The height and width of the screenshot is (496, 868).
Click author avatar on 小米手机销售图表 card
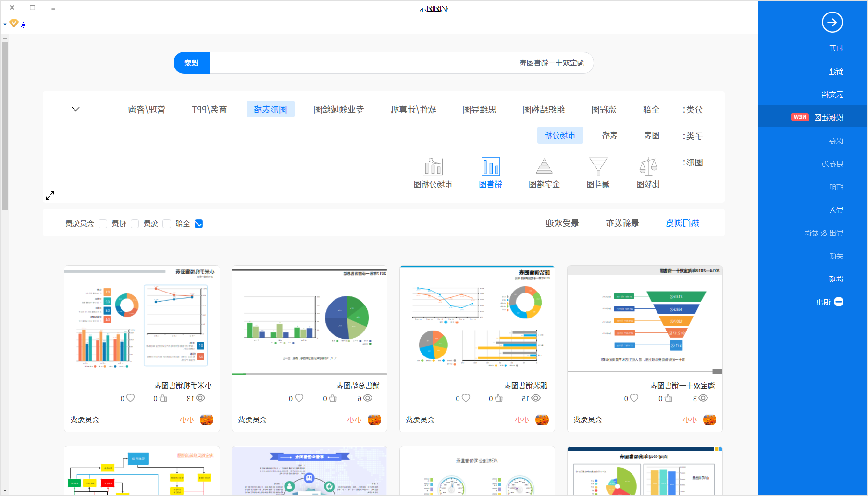coord(207,420)
